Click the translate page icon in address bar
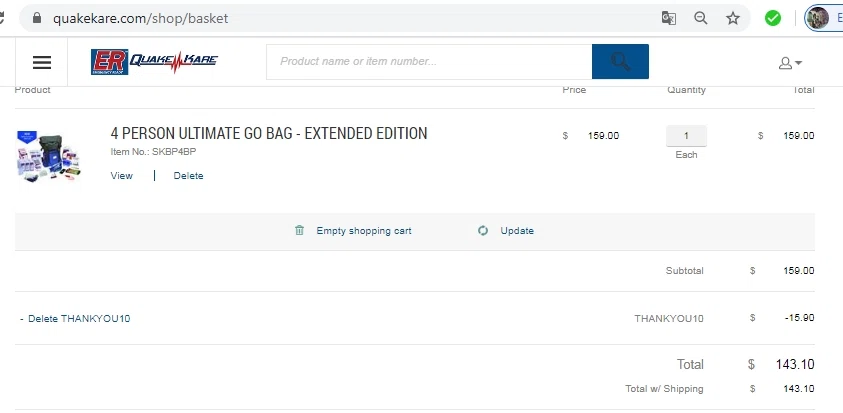Image resolution: width=843 pixels, height=413 pixels. point(668,18)
